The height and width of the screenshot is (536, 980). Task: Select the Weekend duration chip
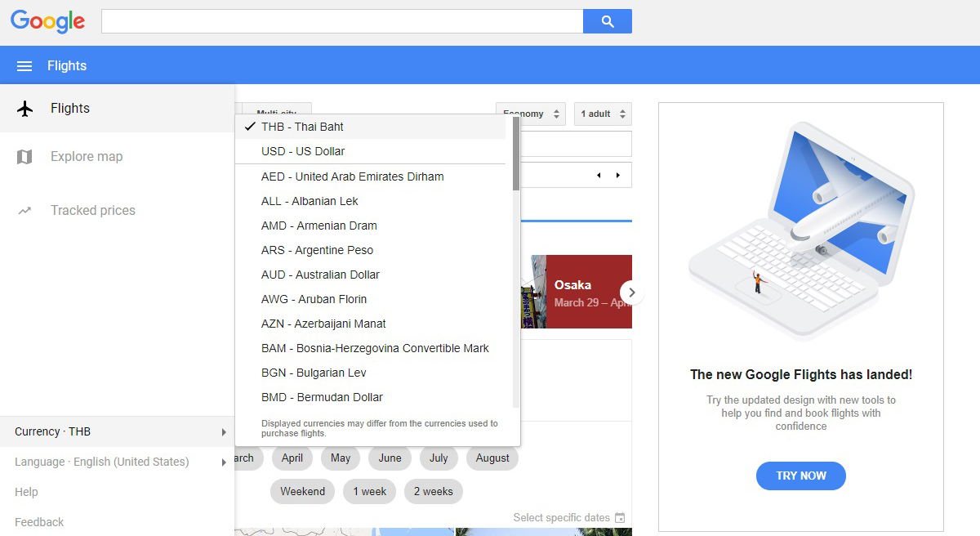pyautogui.click(x=302, y=492)
